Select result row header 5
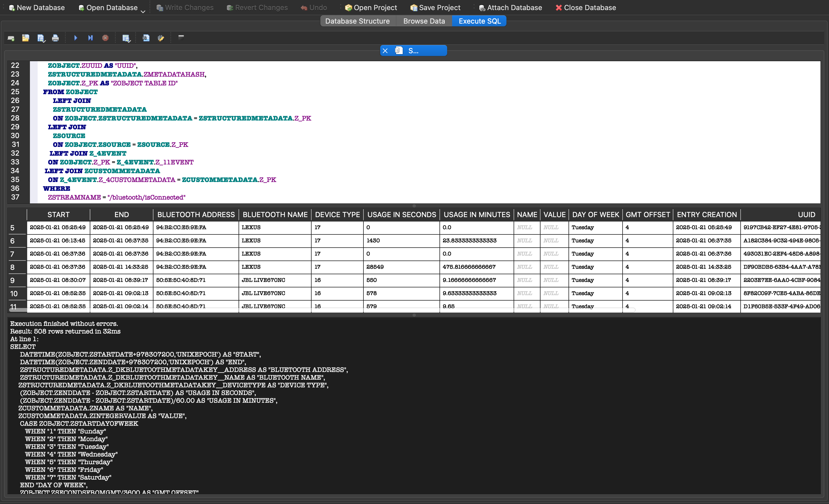The height and width of the screenshot is (504, 829). [17, 228]
